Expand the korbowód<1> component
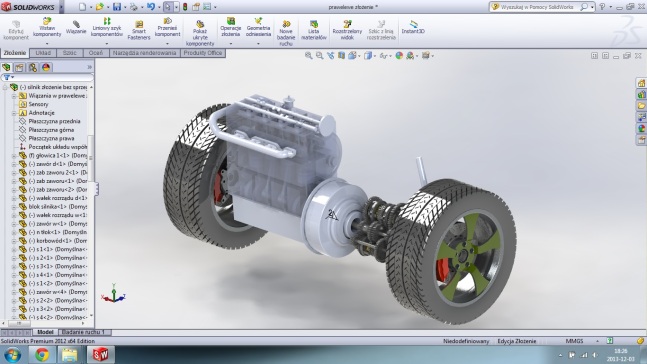Image resolution: width=647 pixels, height=364 pixels. [x=14, y=241]
